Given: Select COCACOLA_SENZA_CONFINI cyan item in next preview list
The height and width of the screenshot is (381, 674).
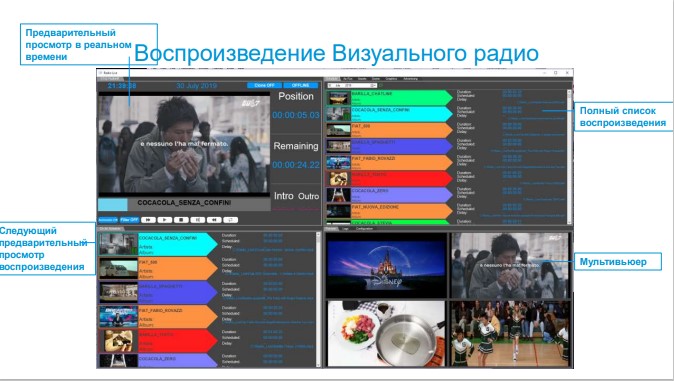Looking at the screenshot, I should pyautogui.click(x=178, y=244).
